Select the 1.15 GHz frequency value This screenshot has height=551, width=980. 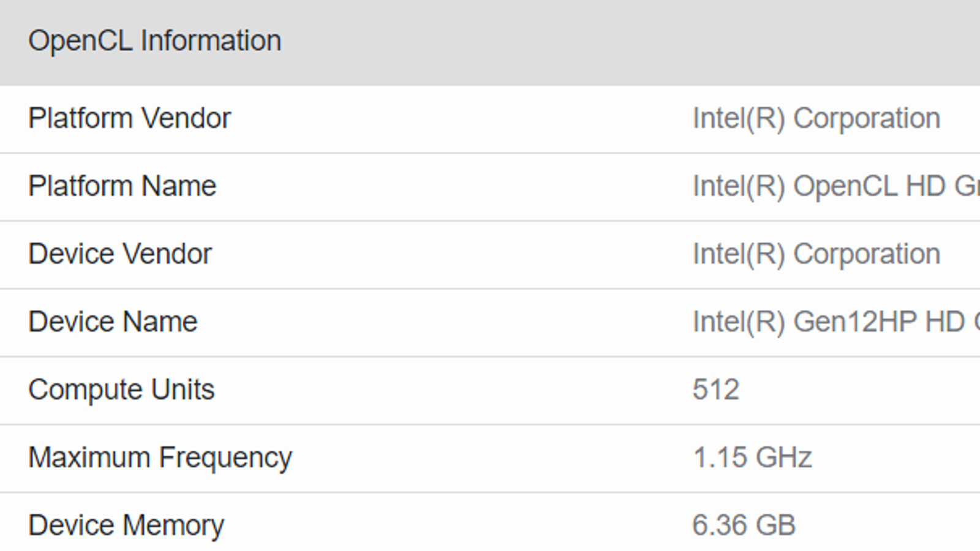click(x=752, y=458)
